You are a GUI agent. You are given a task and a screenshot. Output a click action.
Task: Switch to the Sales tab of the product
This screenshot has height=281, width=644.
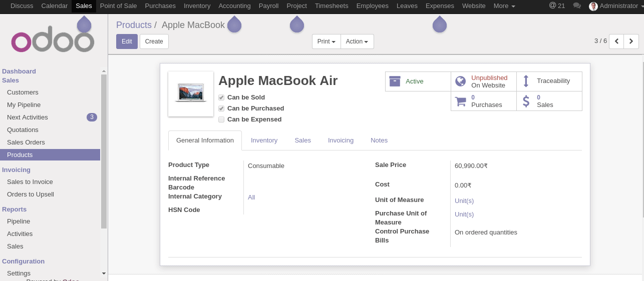click(303, 140)
